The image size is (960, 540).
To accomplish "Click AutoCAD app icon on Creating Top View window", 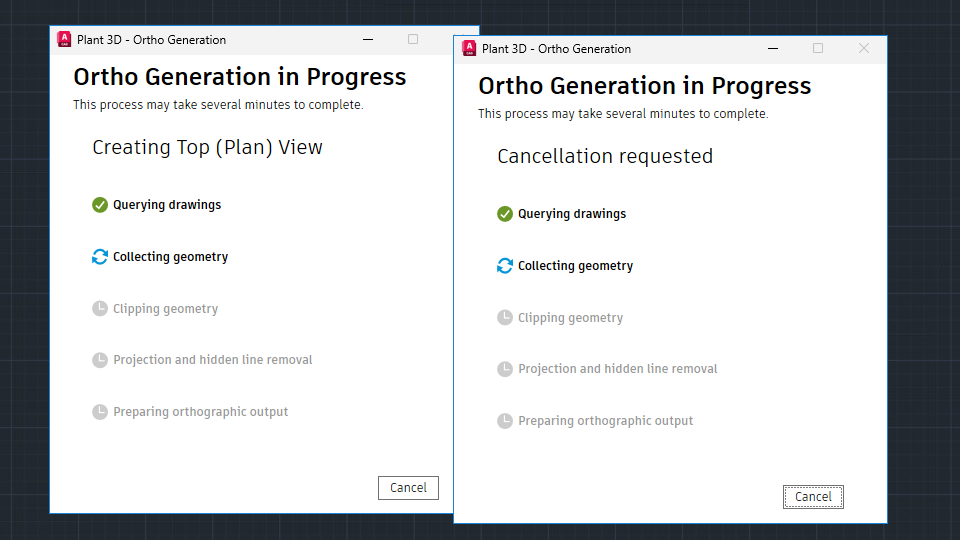I will point(64,40).
